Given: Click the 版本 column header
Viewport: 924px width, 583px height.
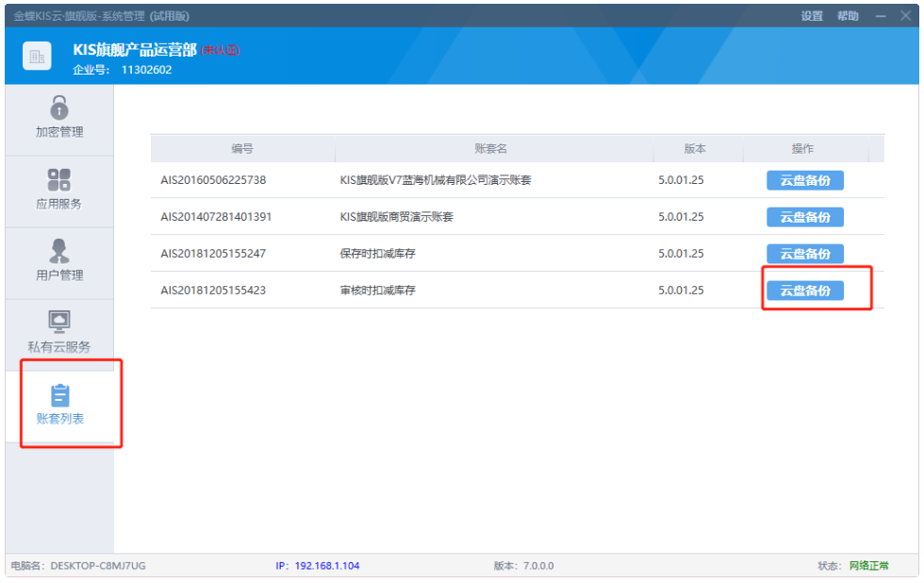Looking at the screenshot, I should tap(695, 149).
